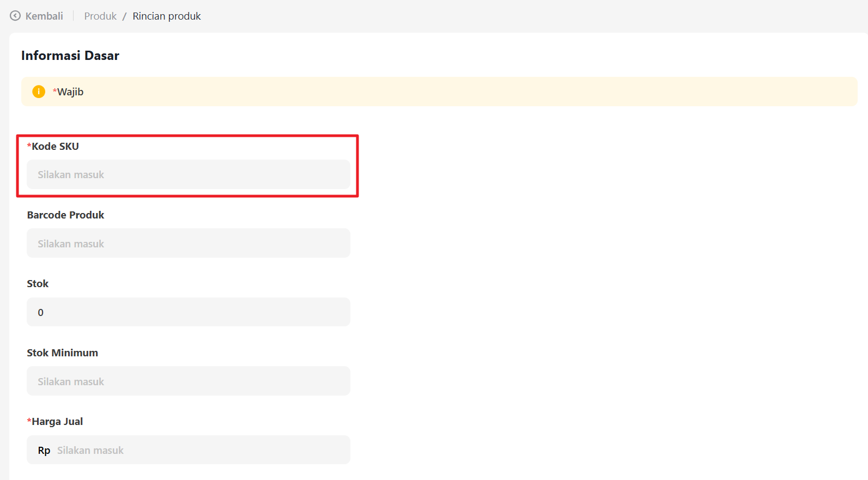The height and width of the screenshot is (480, 868).
Task: Click the *Wajib notice text
Action: [x=69, y=92]
